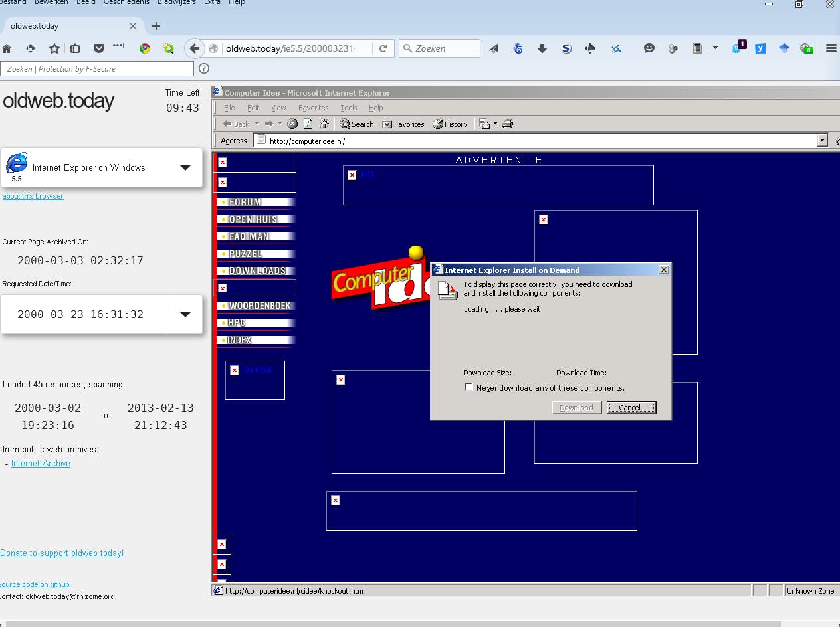Image resolution: width=840 pixels, height=627 pixels.
Task: Open the IE Back history dropdown arrow
Action: click(256, 124)
